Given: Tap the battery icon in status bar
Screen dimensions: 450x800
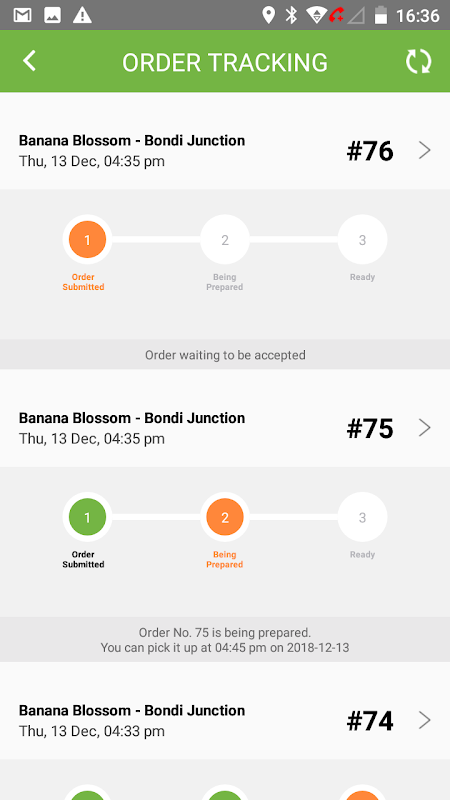Looking at the screenshot, I should [x=381, y=15].
